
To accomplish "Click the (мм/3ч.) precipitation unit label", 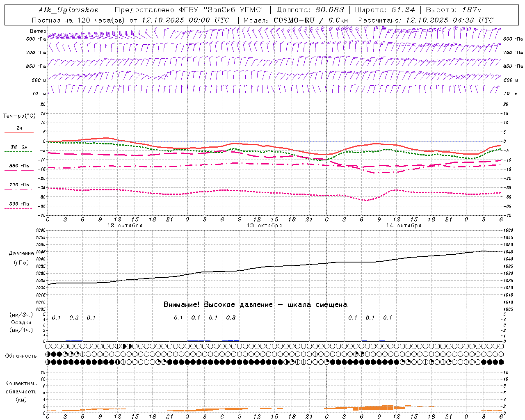I will click(21, 315).
